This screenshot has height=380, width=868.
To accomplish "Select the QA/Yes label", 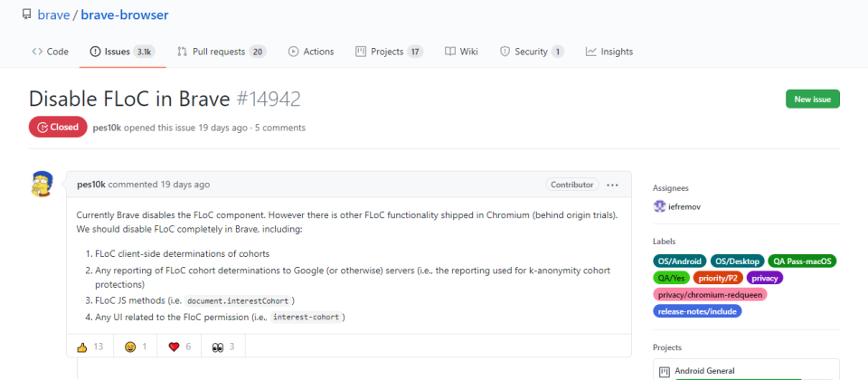I will pos(672,278).
